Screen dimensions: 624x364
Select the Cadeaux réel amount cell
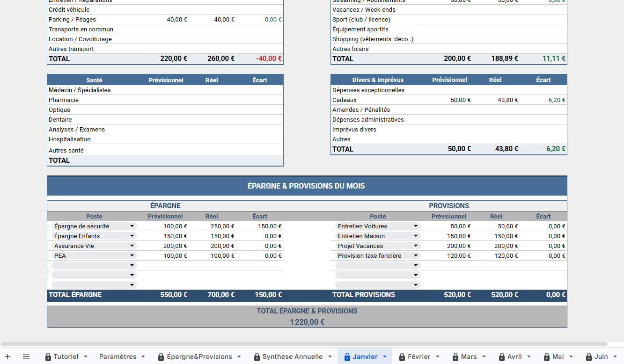tap(495, 100)
